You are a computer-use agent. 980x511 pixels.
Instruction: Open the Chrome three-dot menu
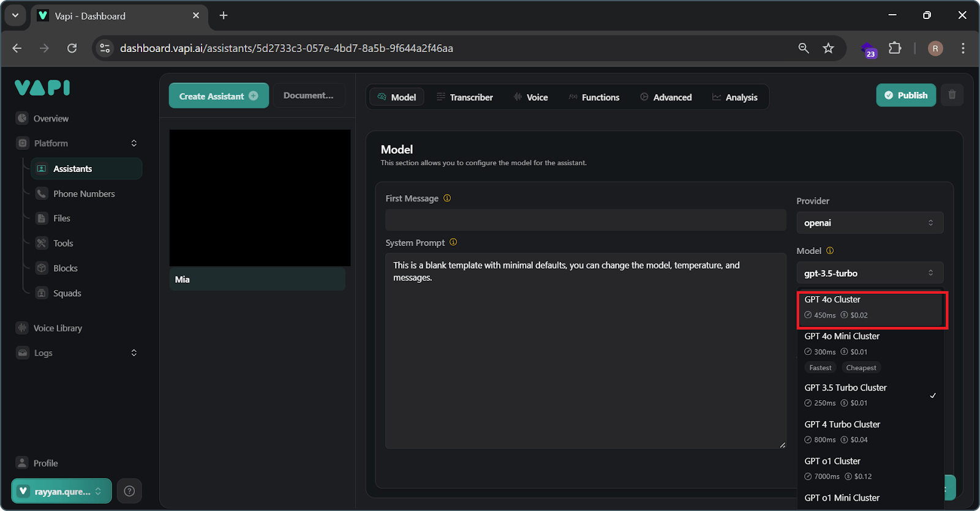(963, 48)
